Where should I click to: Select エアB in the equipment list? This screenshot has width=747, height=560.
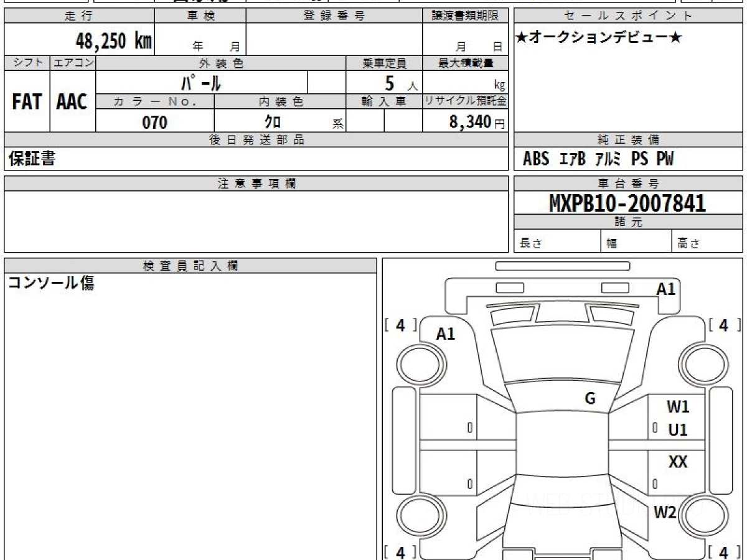point(572,159)
